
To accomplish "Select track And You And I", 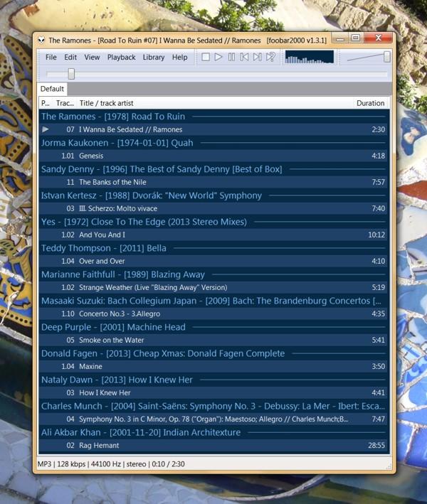I will [214, 235].
